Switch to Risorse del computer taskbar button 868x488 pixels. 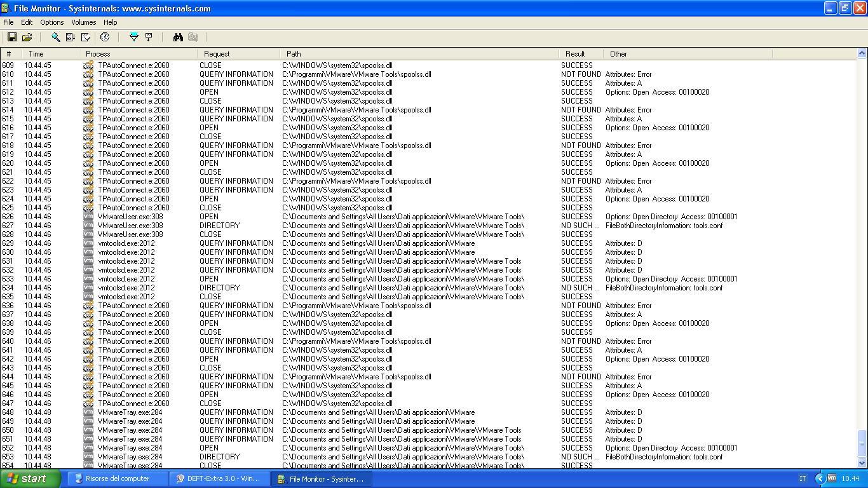coord(118,478)
